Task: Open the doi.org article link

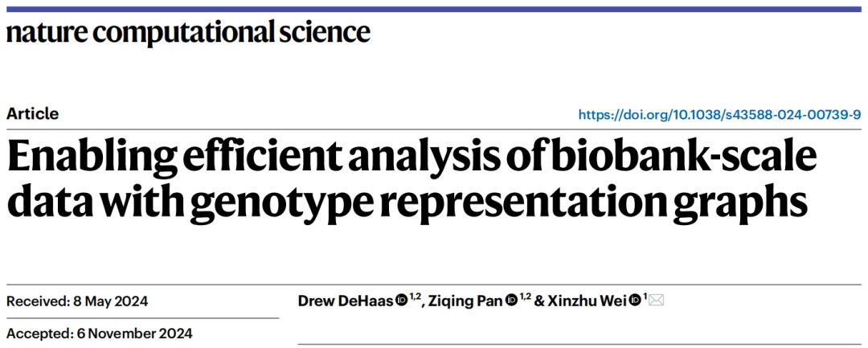Action: (719, 114)
